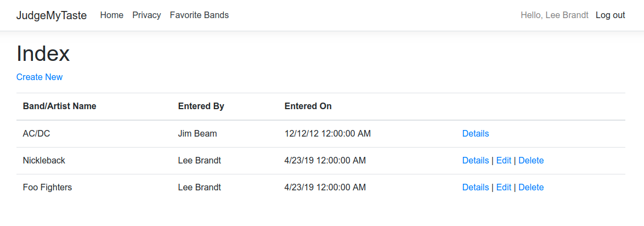
Task: View Details for AC/DC
Action: click(475, 134)
